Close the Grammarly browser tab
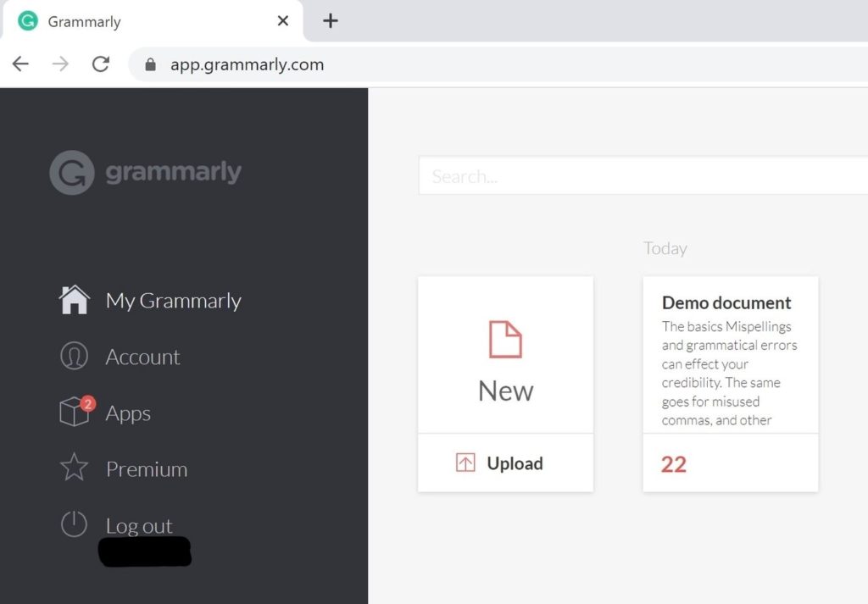 coord(283,21)
